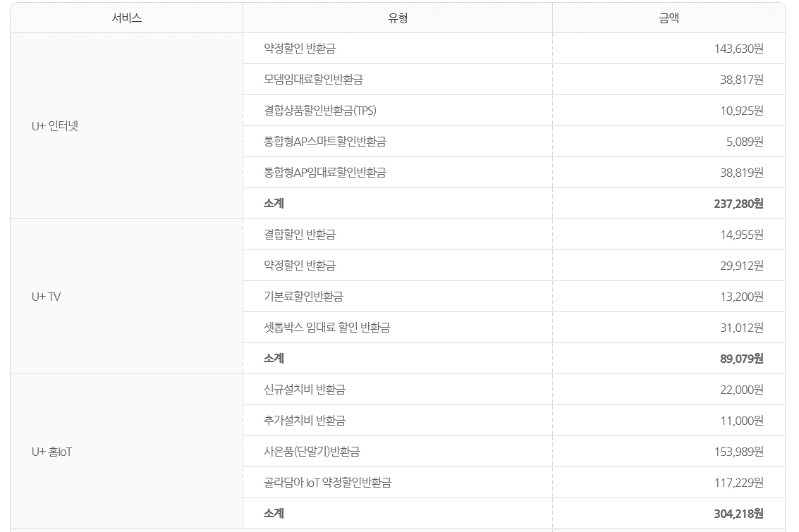Click the 금액 column header
The image size is (799, 532).
[x=669, y=18]
